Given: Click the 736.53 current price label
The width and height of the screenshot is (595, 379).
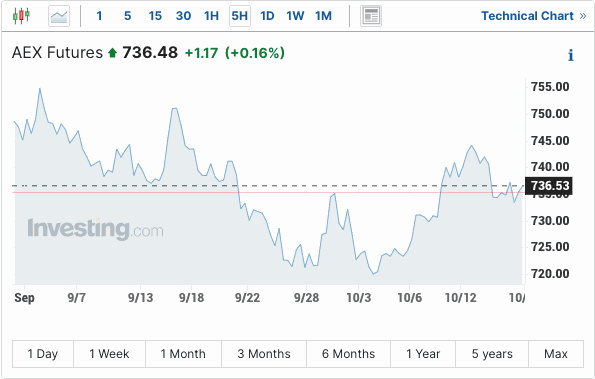Looking at the screenshot, I should [549, 186].
